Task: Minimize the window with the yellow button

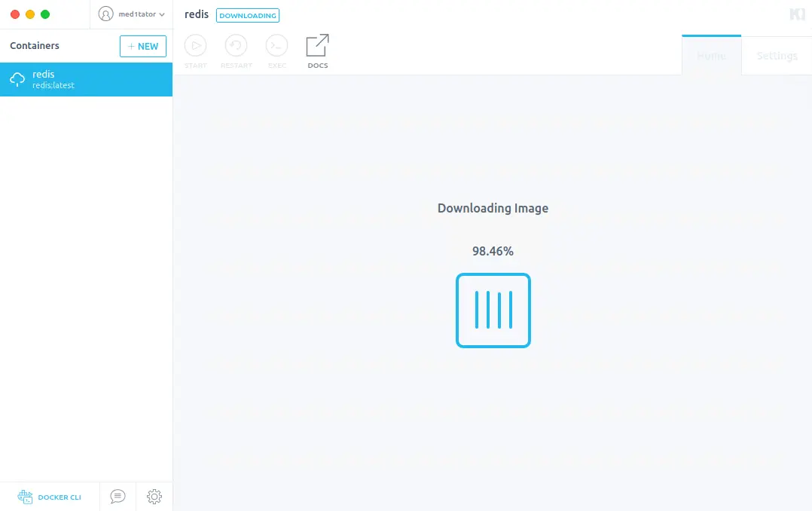Action: 30,14
